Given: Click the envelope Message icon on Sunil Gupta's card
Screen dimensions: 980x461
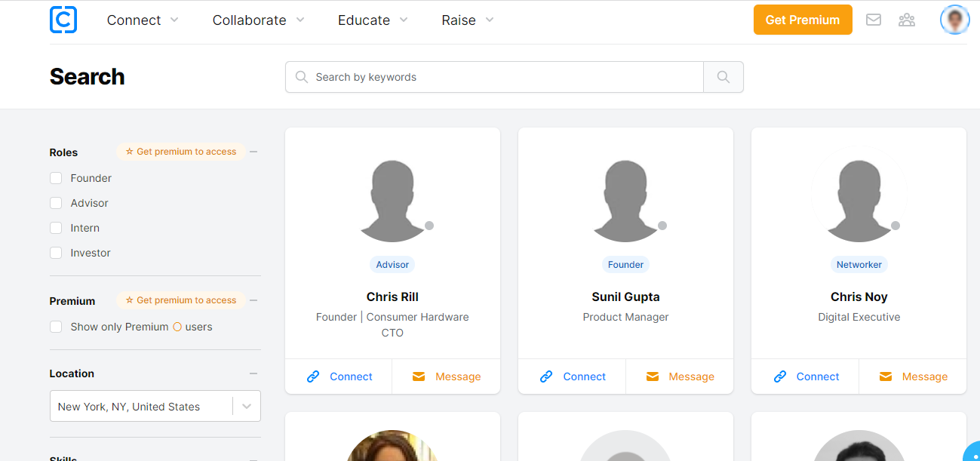Looking at the screenshot, I should [652, 376].
